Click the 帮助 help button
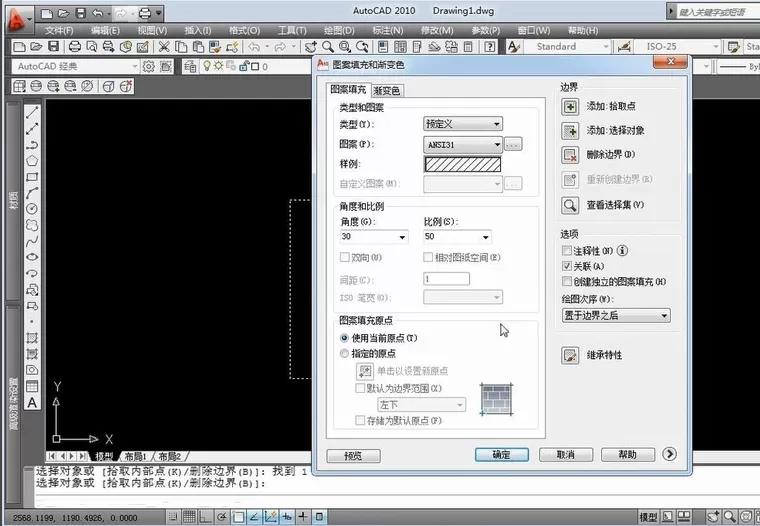The image size is (760, 526). pyautogui.click(x=628, y=455)
